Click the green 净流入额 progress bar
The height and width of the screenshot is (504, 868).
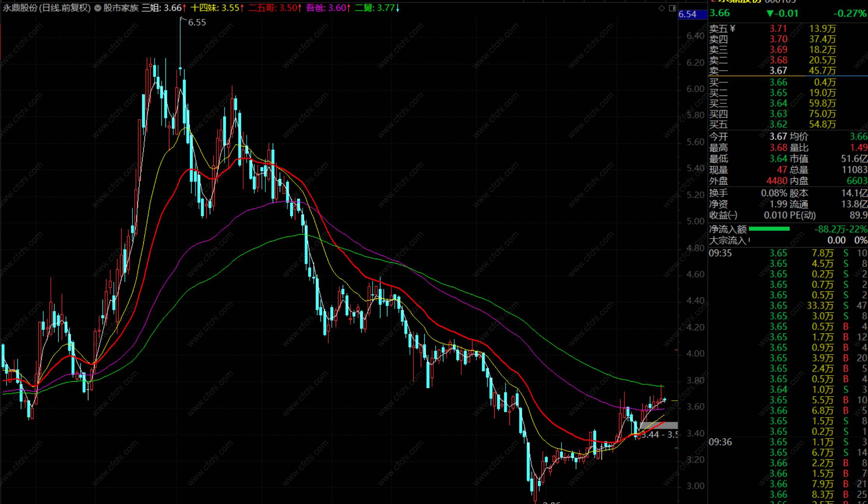point(769,229)
